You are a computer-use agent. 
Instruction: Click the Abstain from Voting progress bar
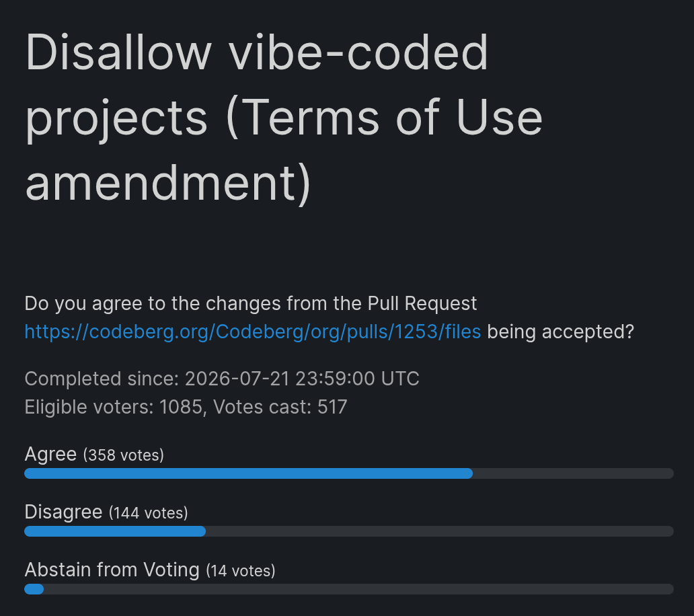(349, 589)
